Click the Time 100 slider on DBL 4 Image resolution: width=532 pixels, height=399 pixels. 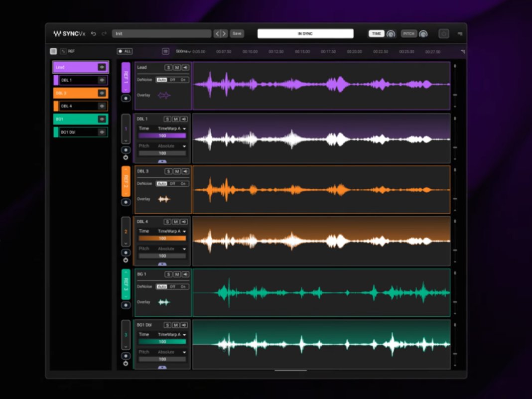(x=162, y=239)
